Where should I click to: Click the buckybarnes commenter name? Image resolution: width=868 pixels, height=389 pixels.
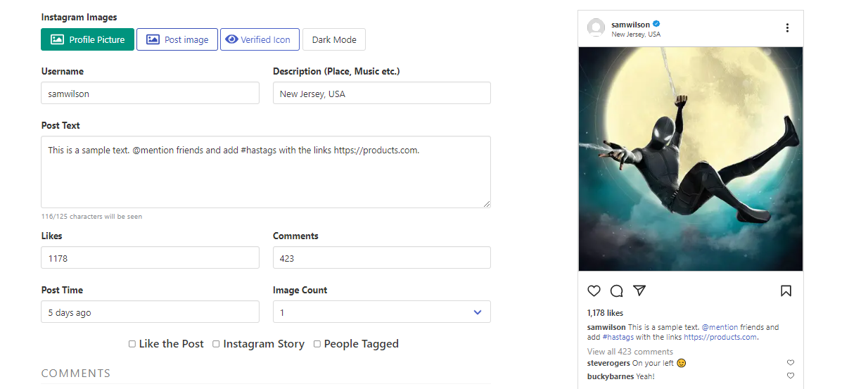611,376
